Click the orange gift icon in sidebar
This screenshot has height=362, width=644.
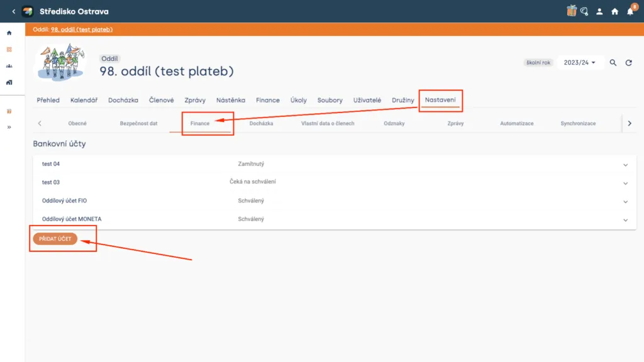[9, 111]
